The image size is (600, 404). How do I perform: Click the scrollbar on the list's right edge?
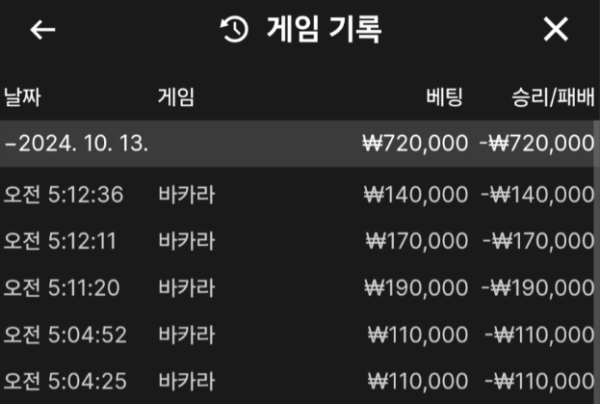pyautogui.click(x=597, y=144)
